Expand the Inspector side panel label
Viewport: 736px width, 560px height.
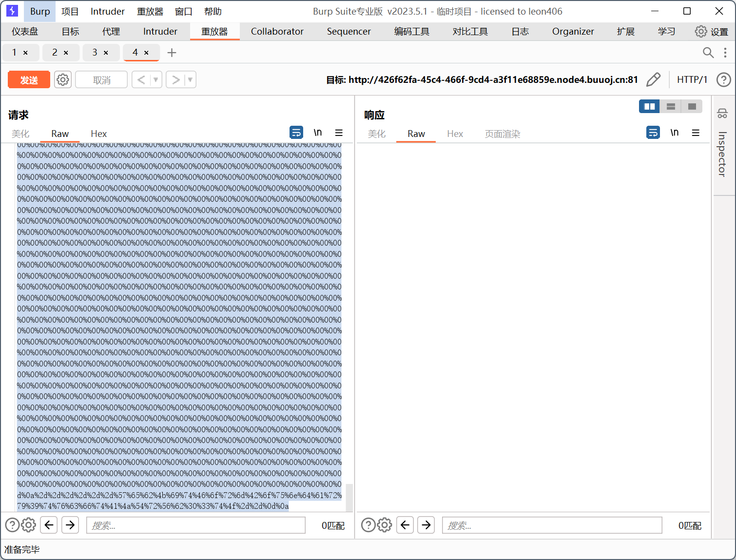pyautogui.click(x=722, y=154)
